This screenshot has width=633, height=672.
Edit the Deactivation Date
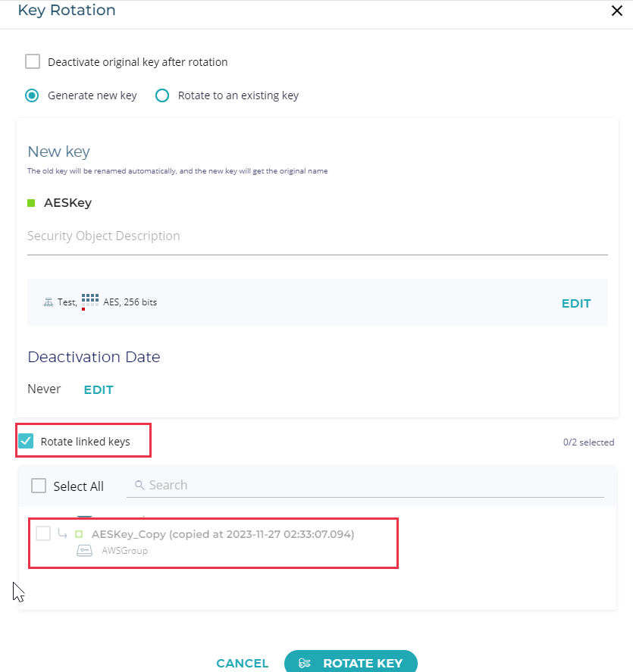pyautogui.click(x=99, y=389)
